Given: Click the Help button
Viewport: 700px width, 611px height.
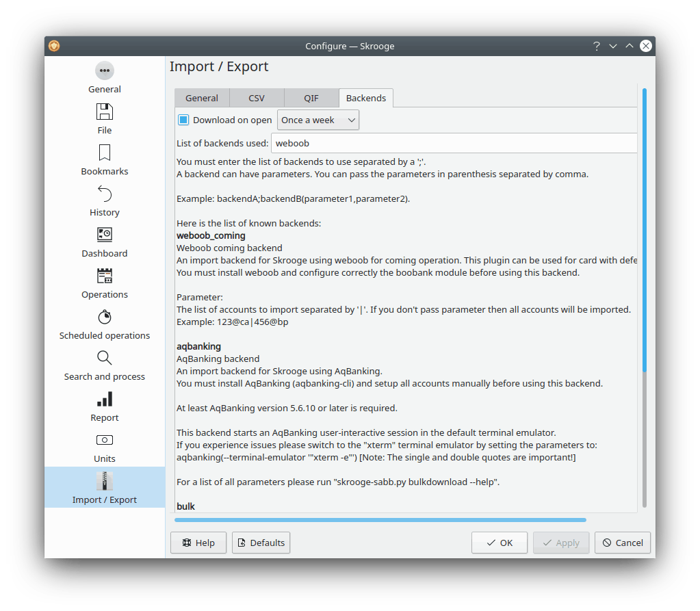Looking at the screenshot, I should pos(198,543).
